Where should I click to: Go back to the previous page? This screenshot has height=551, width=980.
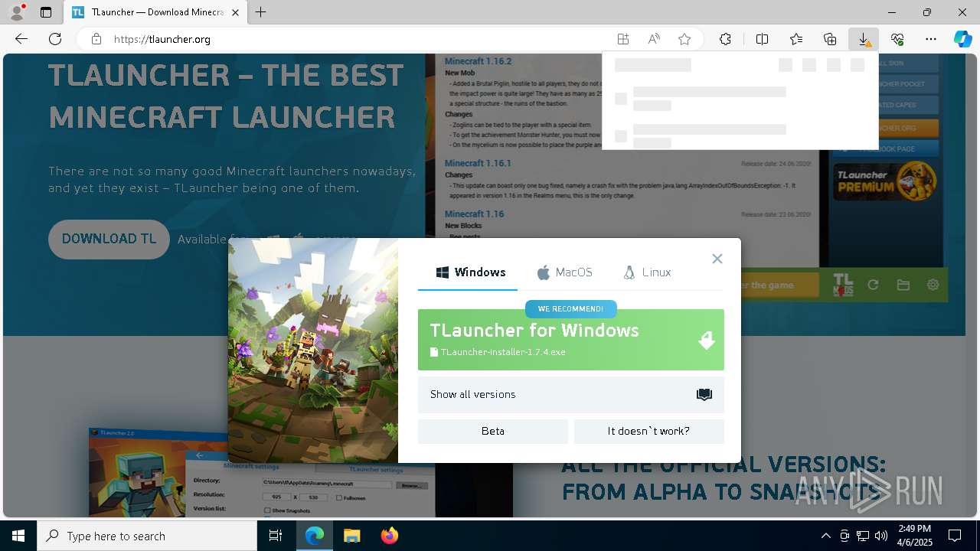click(21, 39)
